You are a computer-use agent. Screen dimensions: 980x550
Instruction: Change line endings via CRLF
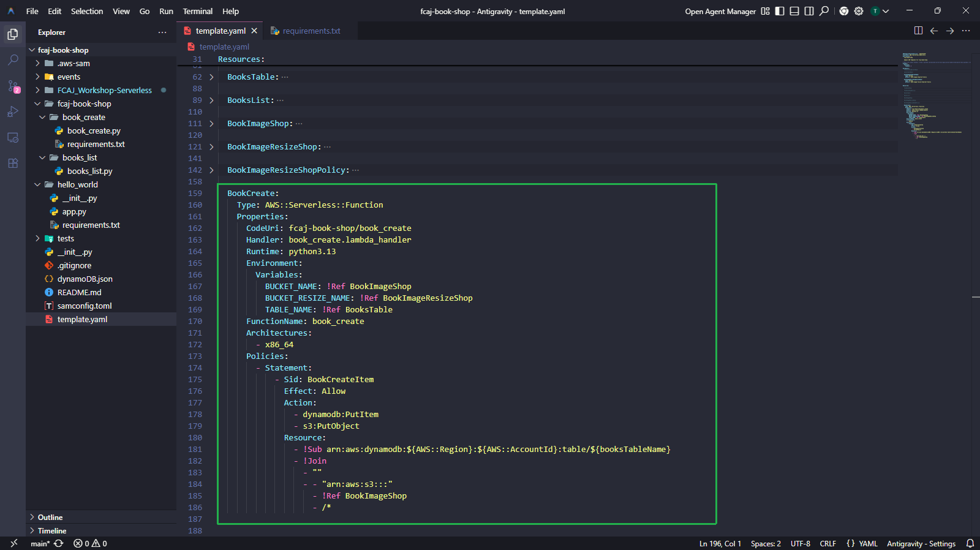(x=828, y=543)
